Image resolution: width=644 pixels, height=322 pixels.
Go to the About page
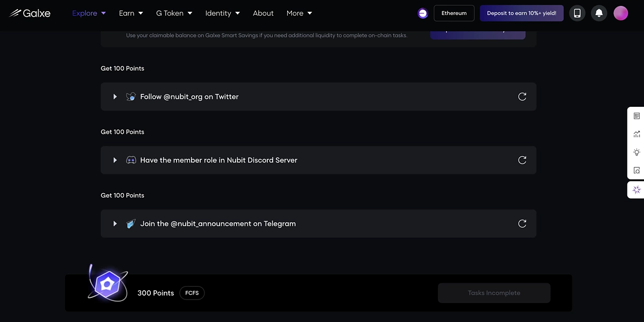point(263,13)
